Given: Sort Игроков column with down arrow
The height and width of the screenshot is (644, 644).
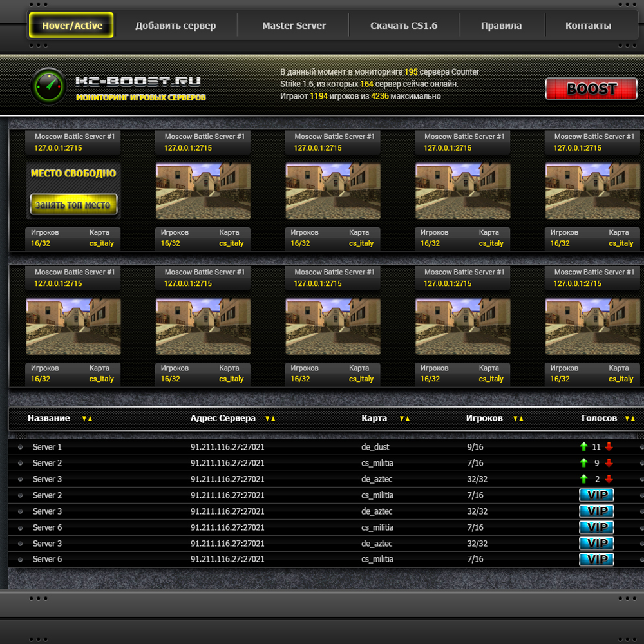Looking at the screenshot, I should pos(515,419).
